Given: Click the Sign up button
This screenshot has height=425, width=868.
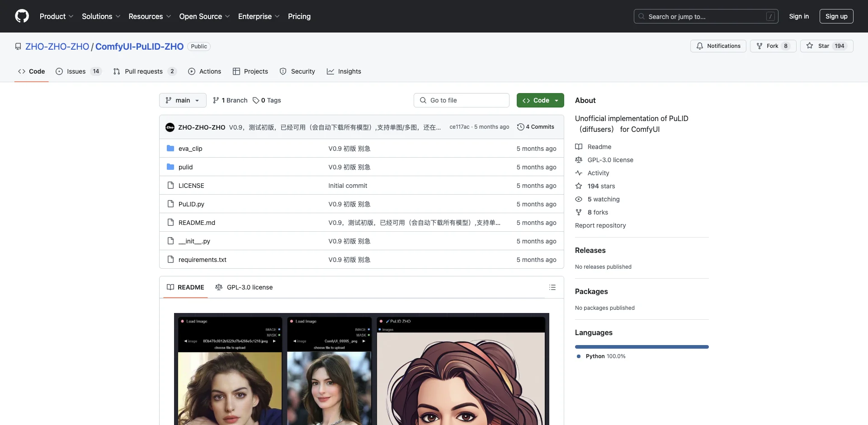Looking at the screenshot, I should 836,16.
